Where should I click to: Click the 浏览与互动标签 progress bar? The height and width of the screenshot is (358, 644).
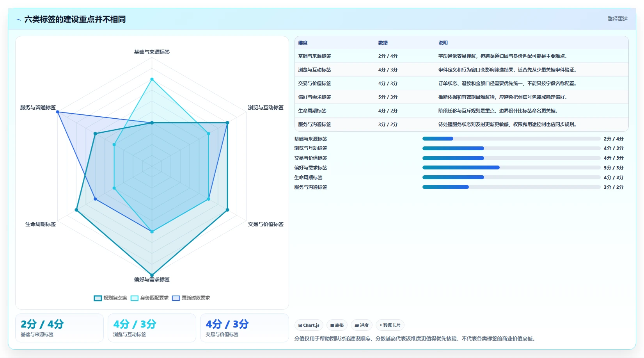click(x=511, y=148)
